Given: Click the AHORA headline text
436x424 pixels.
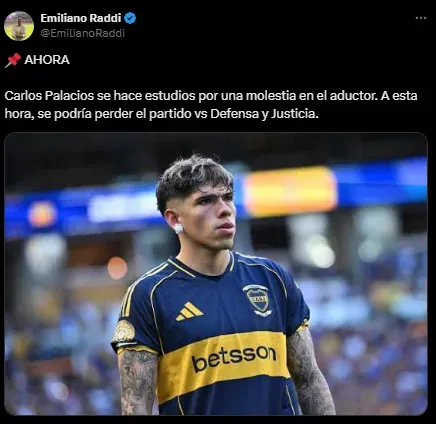Looking at the screenshot, I should click(x=47, y=60).
